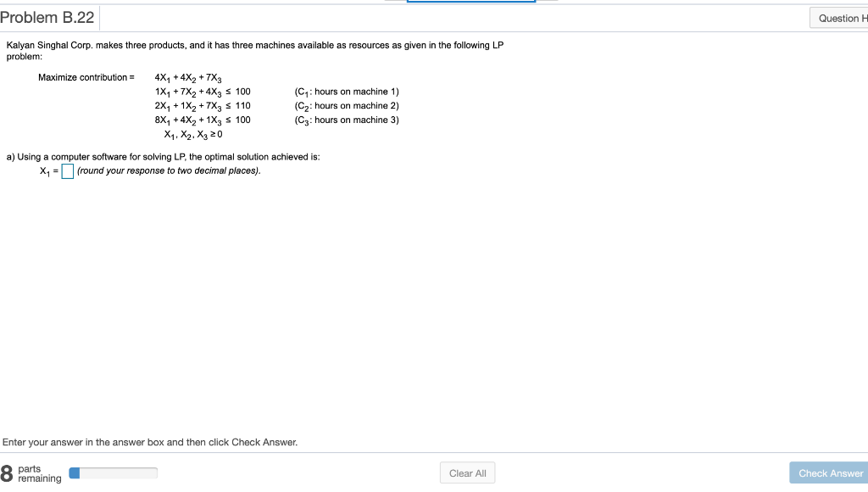This screenshot has width=868, height=492.
Task: Click inside the X1 answer box
Action: point(67,171)
